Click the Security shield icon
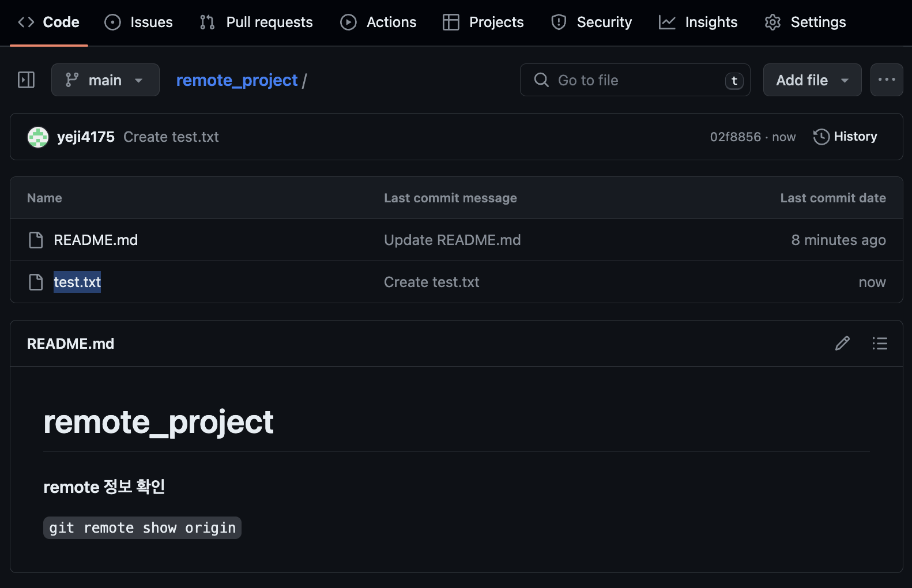The width and height of the screenshot is (912, 588). [x=559, y=22]
